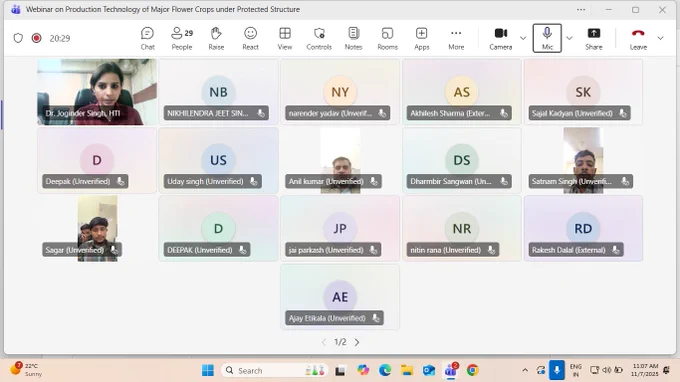This screenshot has width=680, height=382.
Task: Open meeting Notes
Action: pyautogui.click(x=353, y=38)
